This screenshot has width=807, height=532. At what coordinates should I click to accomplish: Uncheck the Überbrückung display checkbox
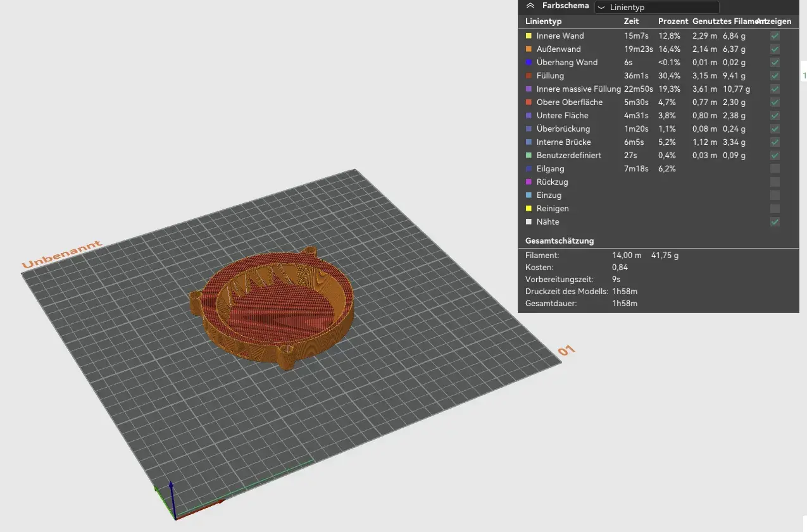[775, 129]
